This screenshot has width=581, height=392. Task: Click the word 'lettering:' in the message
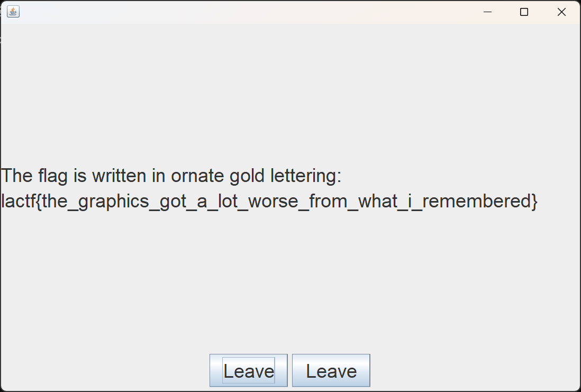click(306, 176)
